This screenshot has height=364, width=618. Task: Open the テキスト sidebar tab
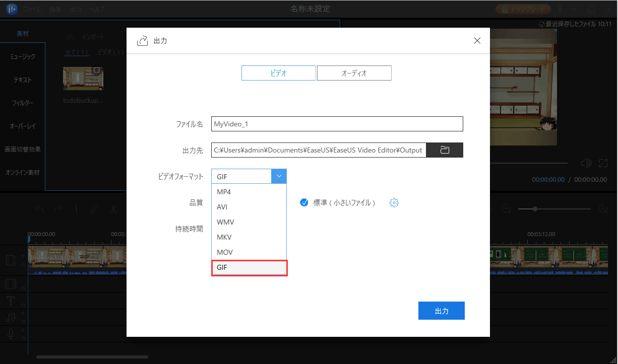23,80
